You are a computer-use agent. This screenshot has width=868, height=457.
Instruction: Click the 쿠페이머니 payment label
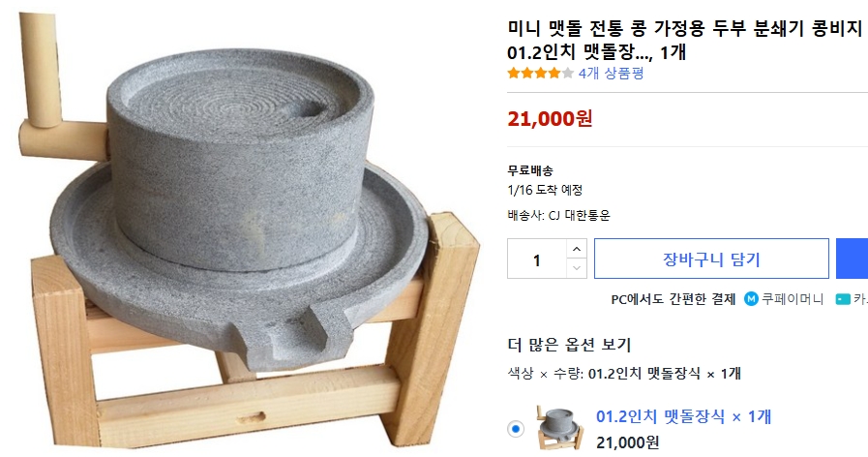pyautogui.click(x=793, y=299)
